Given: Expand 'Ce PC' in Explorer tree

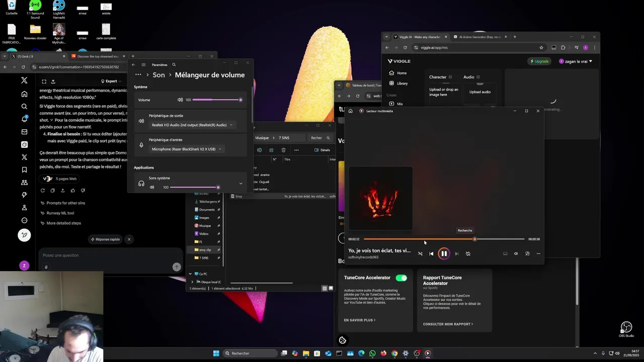Looking at the screenshot, I should pos(190,274).
